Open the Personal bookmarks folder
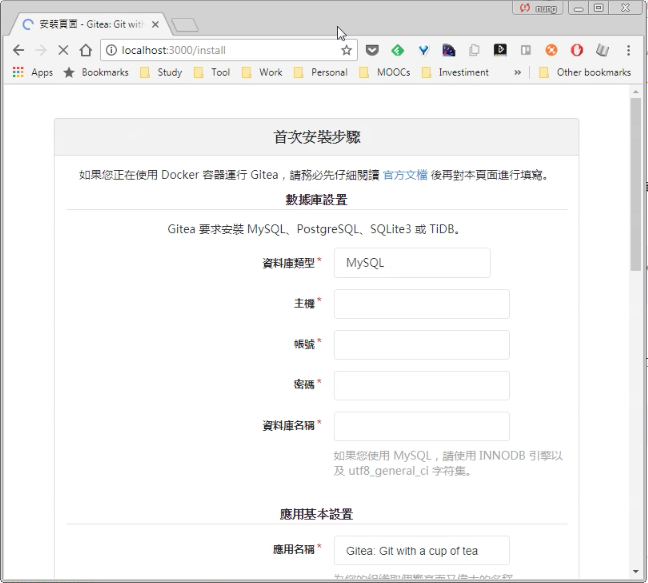 click(321, 72)
